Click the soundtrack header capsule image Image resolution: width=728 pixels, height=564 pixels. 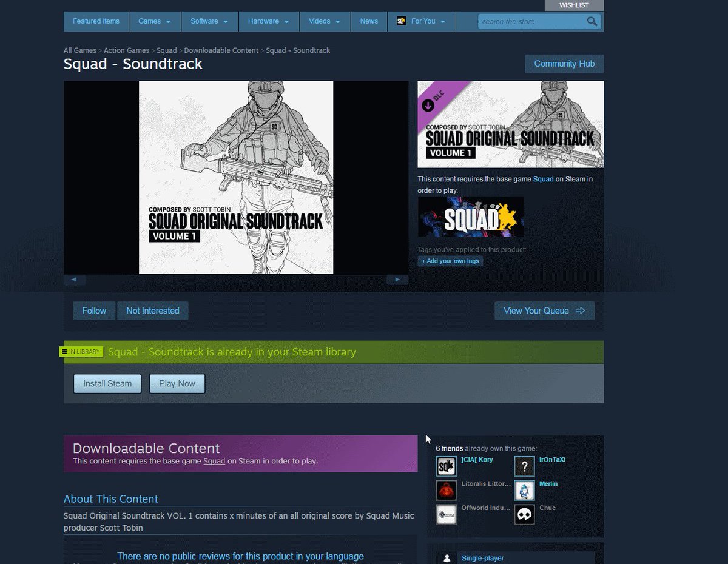[510, 124]
